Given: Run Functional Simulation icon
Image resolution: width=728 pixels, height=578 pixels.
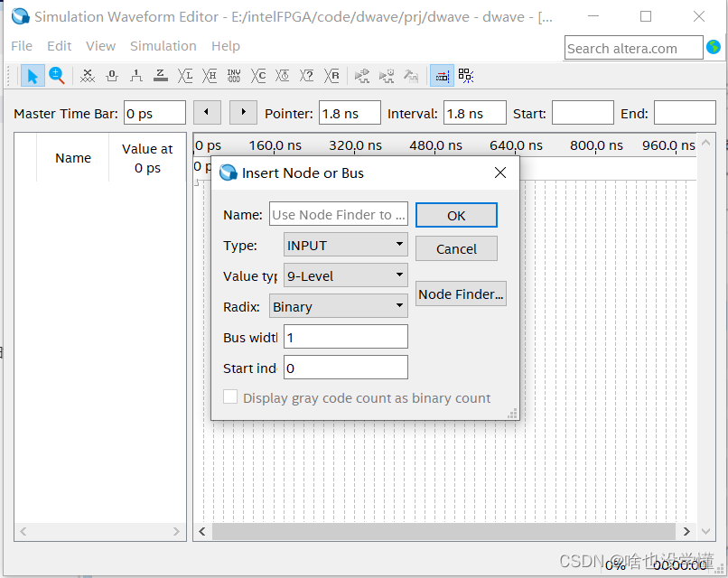Looking at the screenshot, I should pyautogui.click(x=362, y=76).
